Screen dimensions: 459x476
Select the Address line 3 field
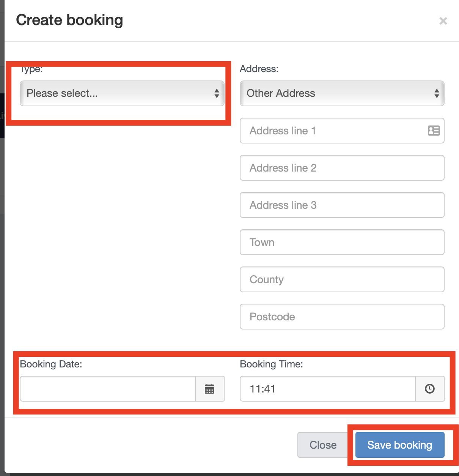(x=342, y=205)
